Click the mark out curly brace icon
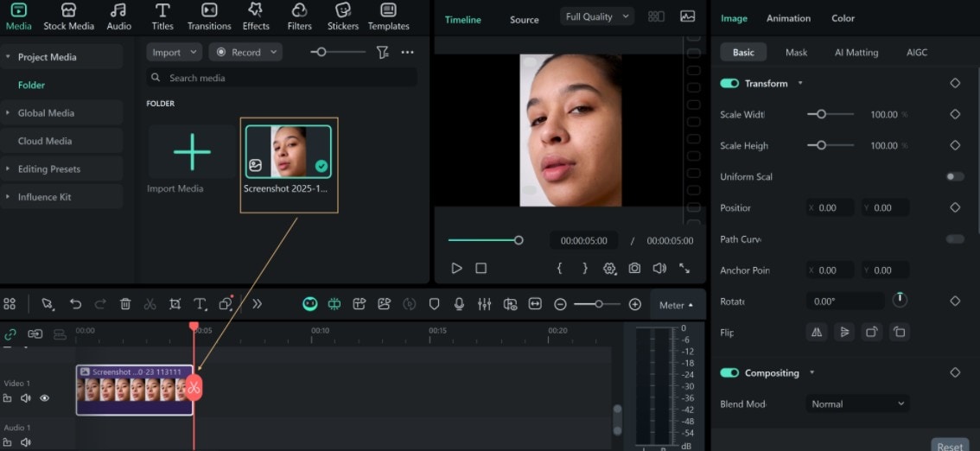Image resolution: width=980 pixels, height=451 pixels. [585, 268]
